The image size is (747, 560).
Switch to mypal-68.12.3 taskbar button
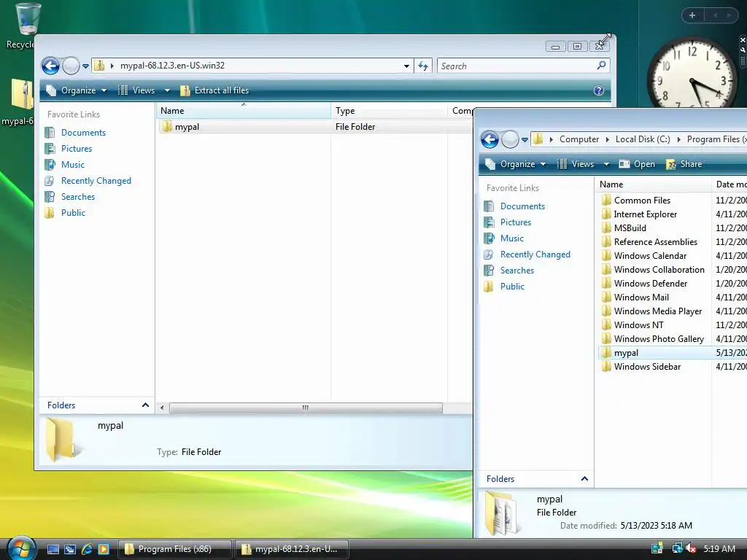coord(292,549)
